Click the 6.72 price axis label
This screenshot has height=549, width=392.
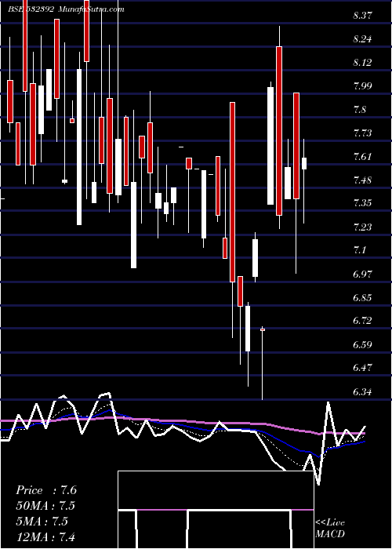tap(362, 321)
